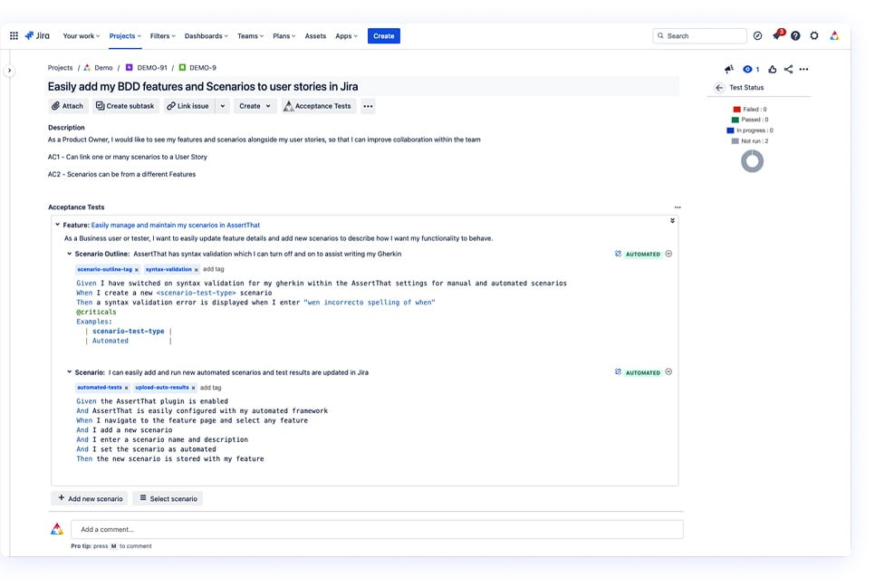This screenshot has height=588, width=875.
Task: Vote with the thumbs up icon
Action: click(772, 69)
